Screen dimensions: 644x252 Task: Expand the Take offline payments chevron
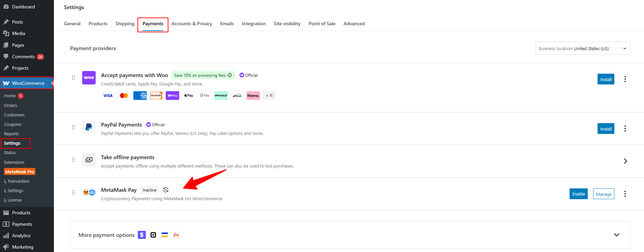[x=625, y=161]
